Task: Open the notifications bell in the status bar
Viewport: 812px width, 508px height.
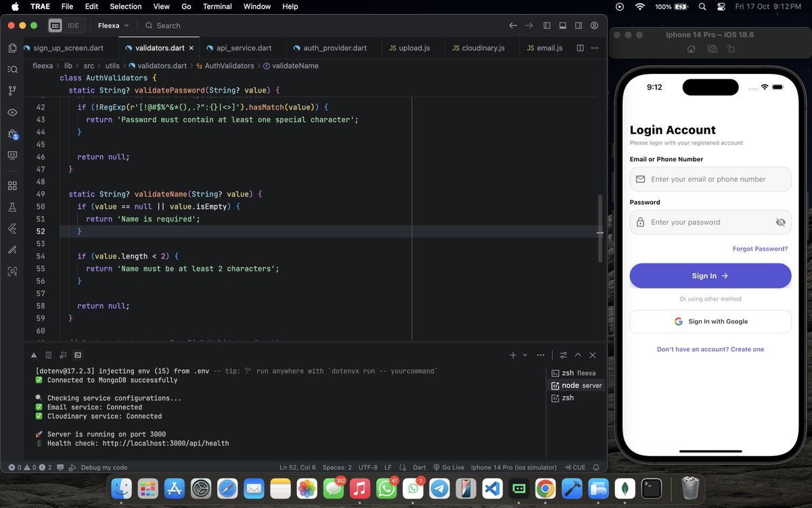Action: [595, 467]
